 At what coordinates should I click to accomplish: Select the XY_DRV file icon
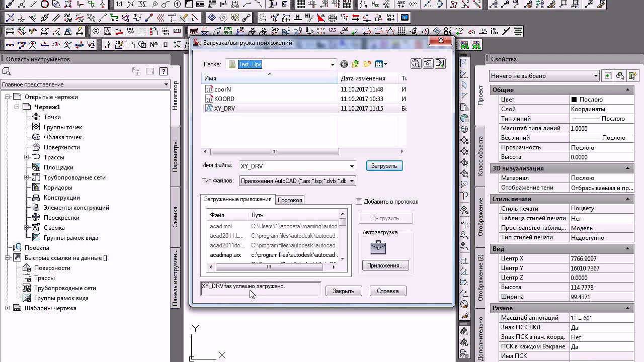tap(209, 108)
